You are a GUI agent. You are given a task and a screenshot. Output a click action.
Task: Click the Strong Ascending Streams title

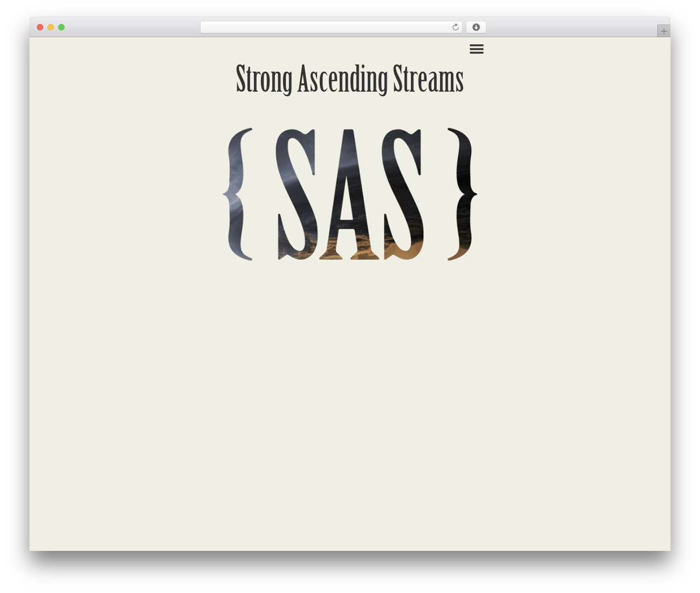click(x=350, y=80)
